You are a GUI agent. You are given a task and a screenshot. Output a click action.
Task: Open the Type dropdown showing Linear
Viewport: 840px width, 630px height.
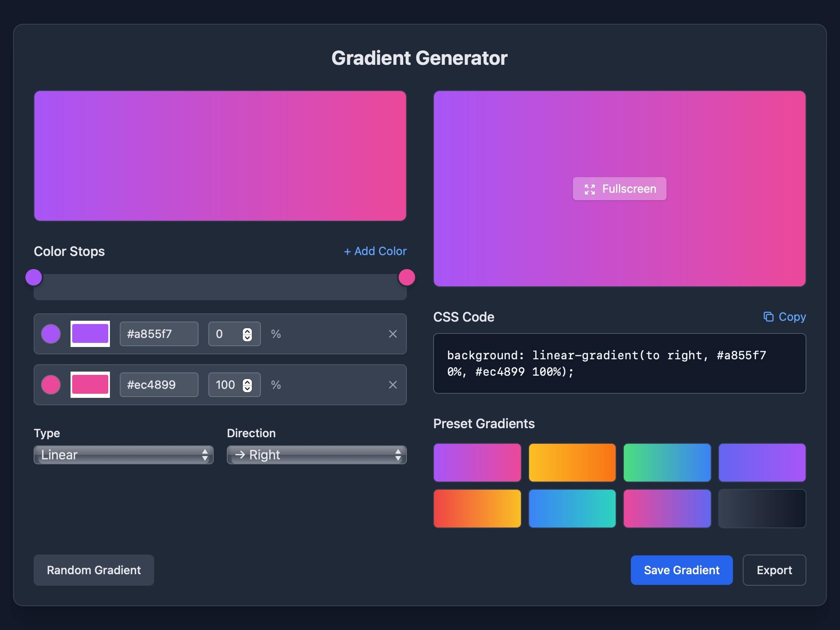point(123,454)
